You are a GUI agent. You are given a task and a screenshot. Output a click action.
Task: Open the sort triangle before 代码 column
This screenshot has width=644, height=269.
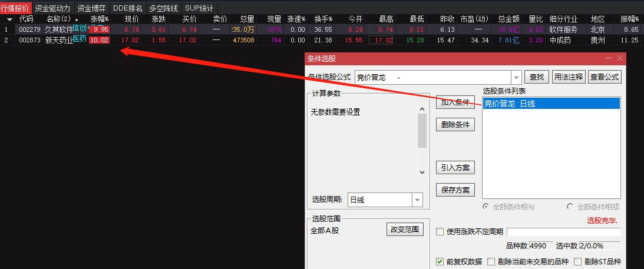(9, 19)
